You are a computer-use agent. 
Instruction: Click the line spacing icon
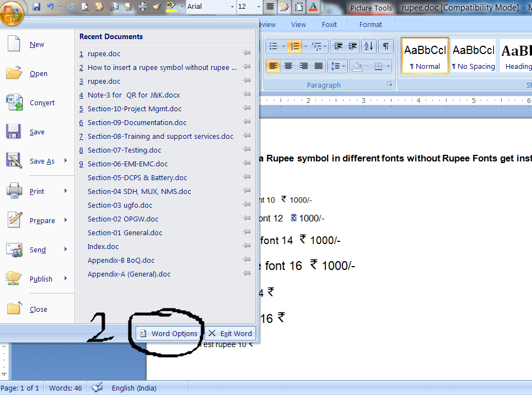point(335,66)
